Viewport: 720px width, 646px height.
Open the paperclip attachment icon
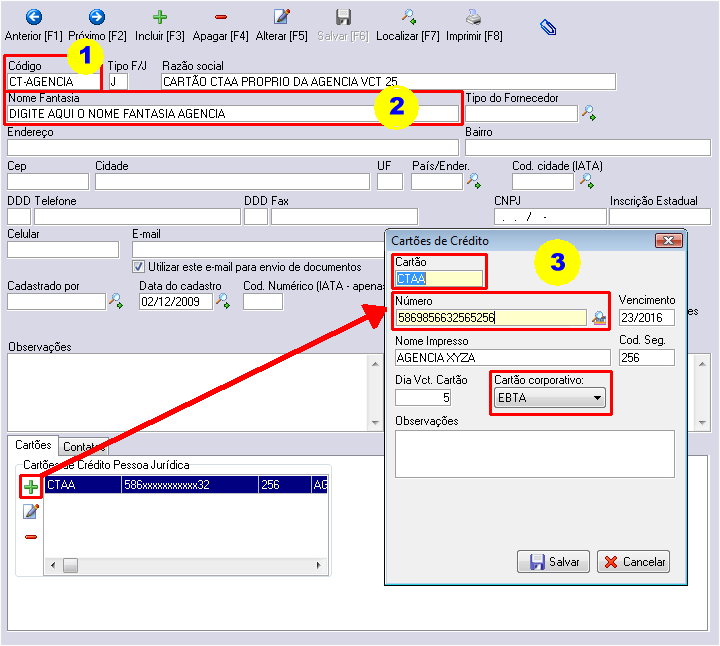pyautogui.click(x=548, y=28)
